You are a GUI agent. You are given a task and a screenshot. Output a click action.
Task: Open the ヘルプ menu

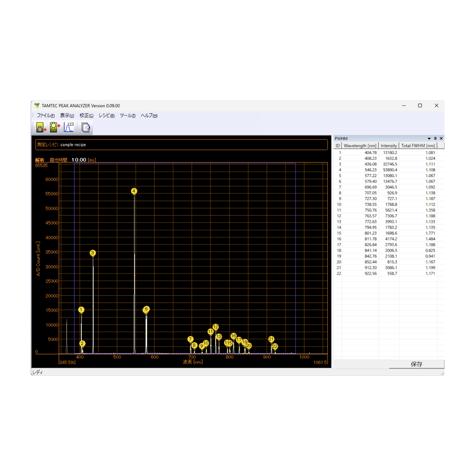[x=149, y=115]
